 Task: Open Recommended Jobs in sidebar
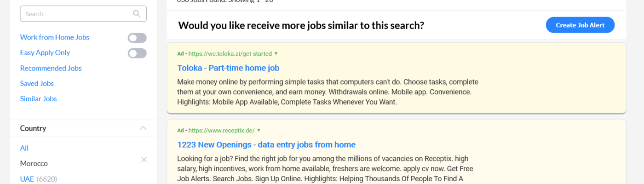[51, 68]
